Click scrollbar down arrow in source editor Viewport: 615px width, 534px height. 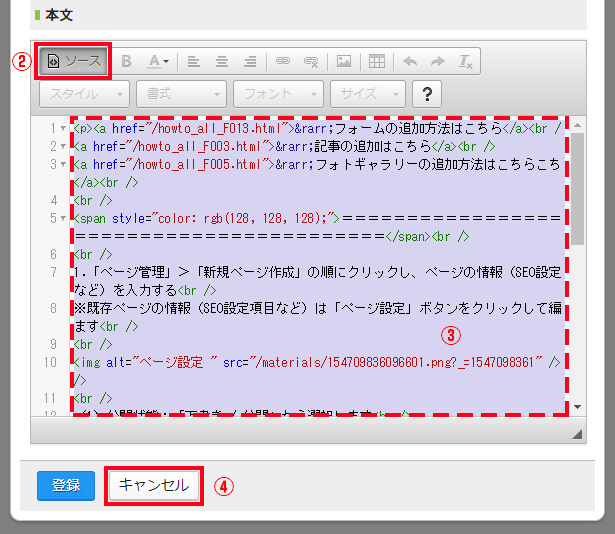(x=577, y=407)
